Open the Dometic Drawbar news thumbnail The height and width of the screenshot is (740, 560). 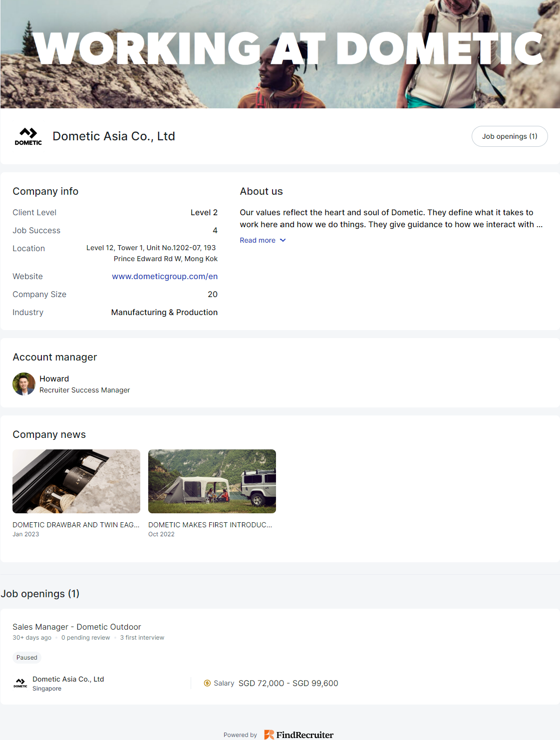(x=76, y=481)
